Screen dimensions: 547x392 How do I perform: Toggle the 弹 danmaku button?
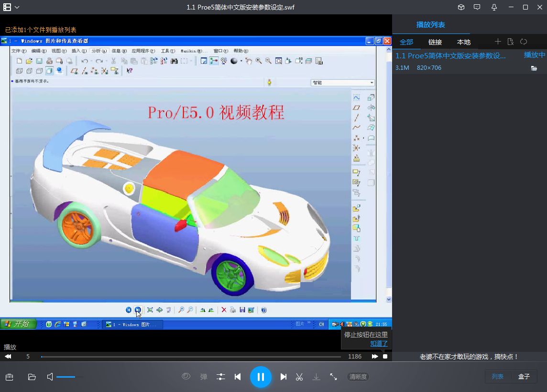[203, 377]
